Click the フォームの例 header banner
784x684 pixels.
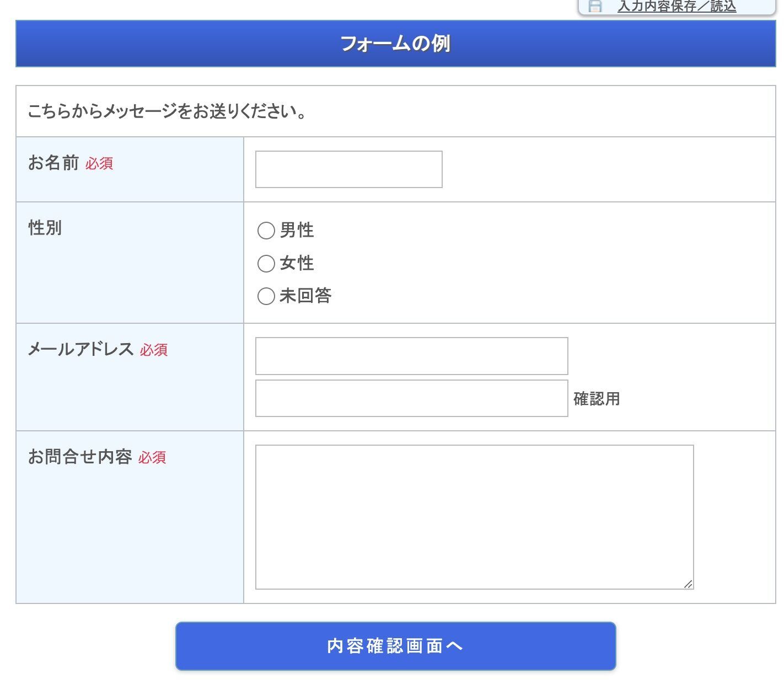[395, 44]
